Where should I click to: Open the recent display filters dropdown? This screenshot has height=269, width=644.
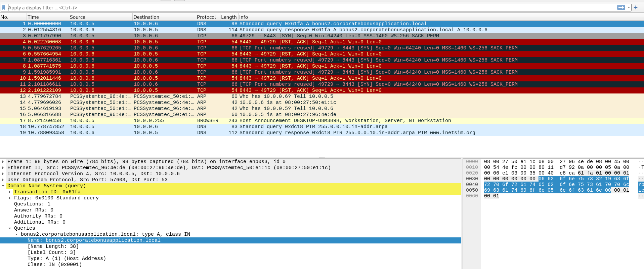tap(629, 7)
